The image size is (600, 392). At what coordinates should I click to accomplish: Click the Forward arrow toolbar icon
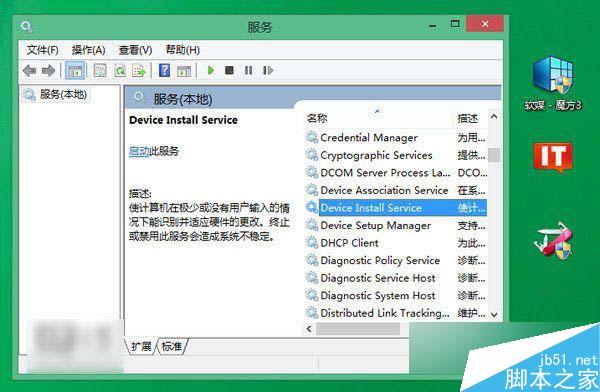pos(49,70)
